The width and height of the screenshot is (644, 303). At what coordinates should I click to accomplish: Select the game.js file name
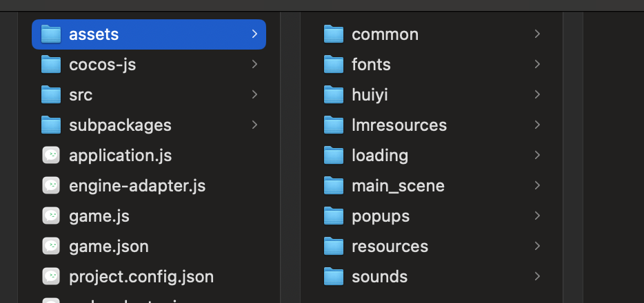(99, 216)
